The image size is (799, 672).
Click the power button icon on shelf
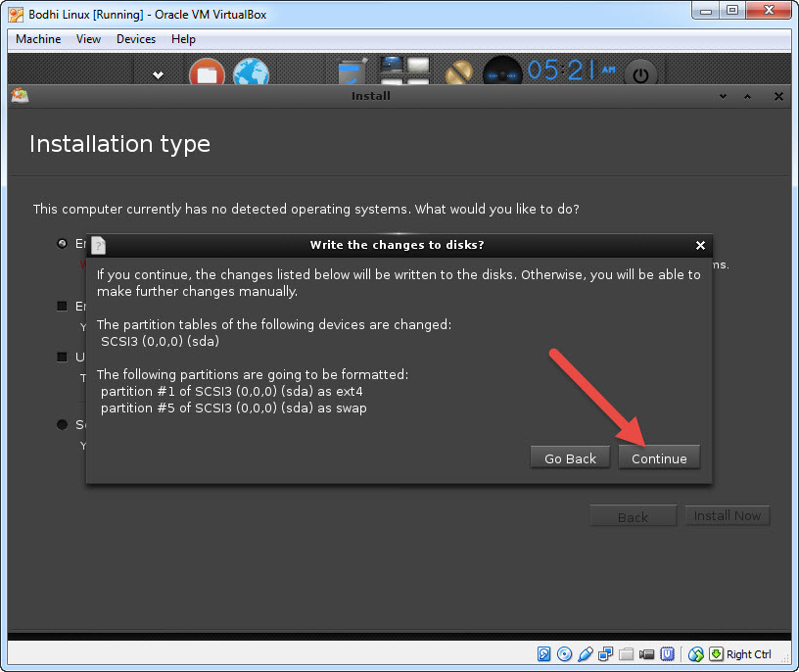click(x=640, y=74)
